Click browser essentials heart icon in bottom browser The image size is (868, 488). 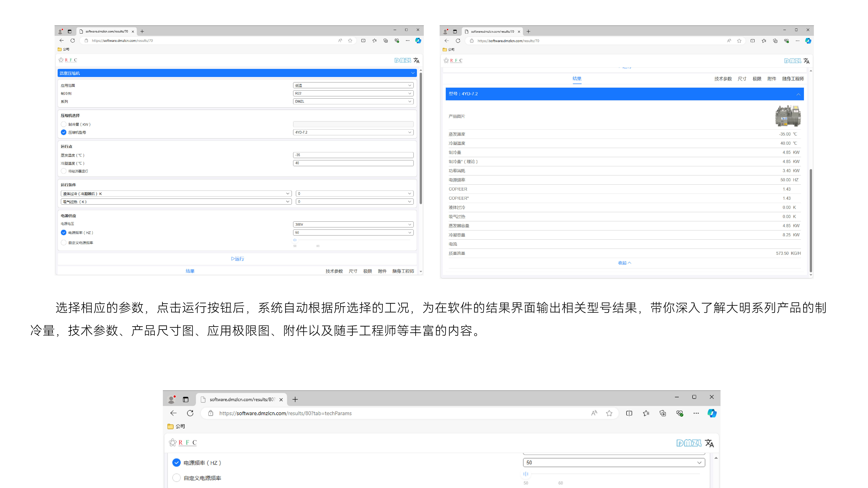point(680,413)
